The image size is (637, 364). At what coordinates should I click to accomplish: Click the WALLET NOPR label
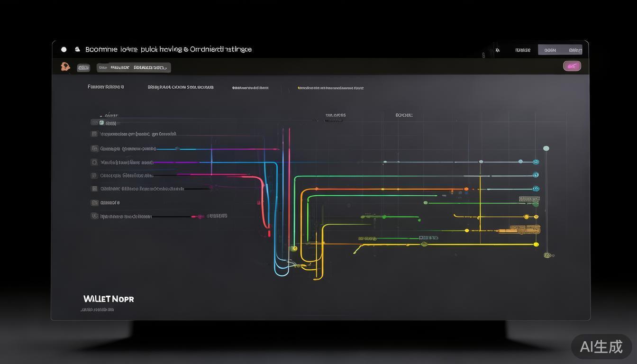tap(109, 299)
